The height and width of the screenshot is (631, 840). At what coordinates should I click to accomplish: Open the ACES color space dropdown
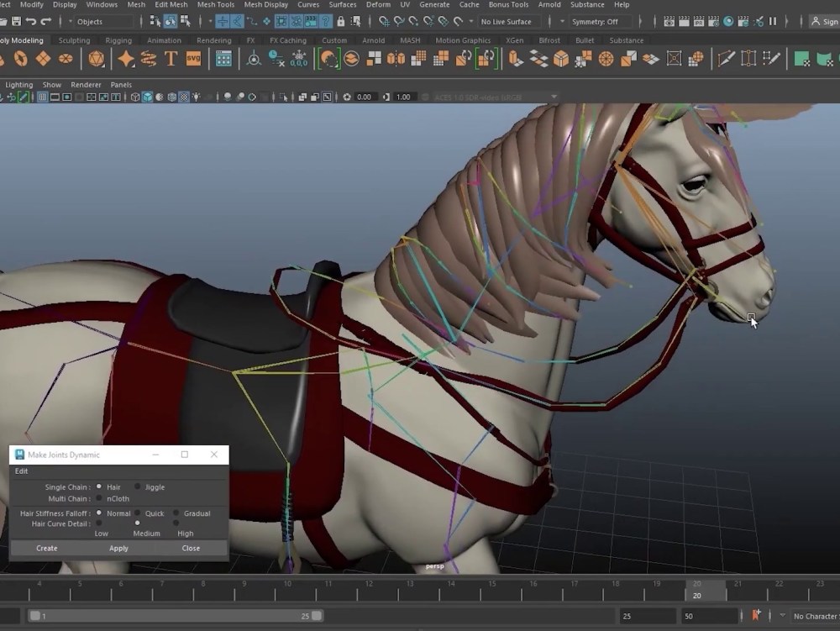(x=494, y=97)
